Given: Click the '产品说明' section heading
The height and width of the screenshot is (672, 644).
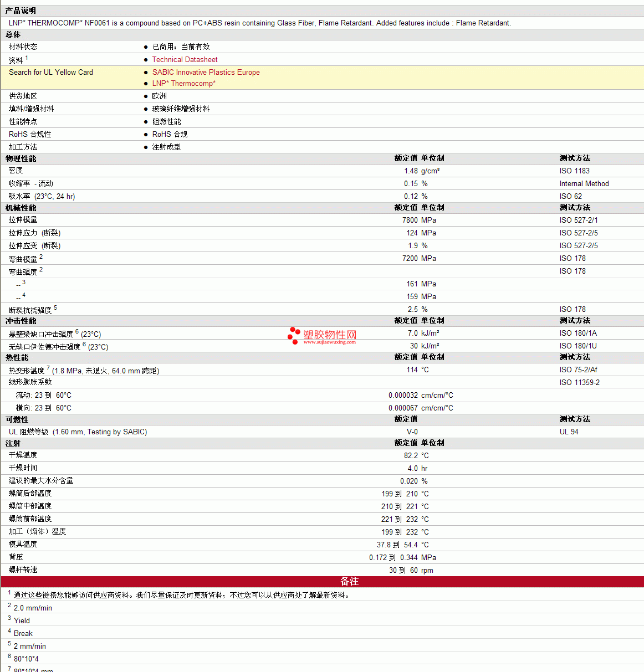Looking at the screenshot, I should coord(21,11).
